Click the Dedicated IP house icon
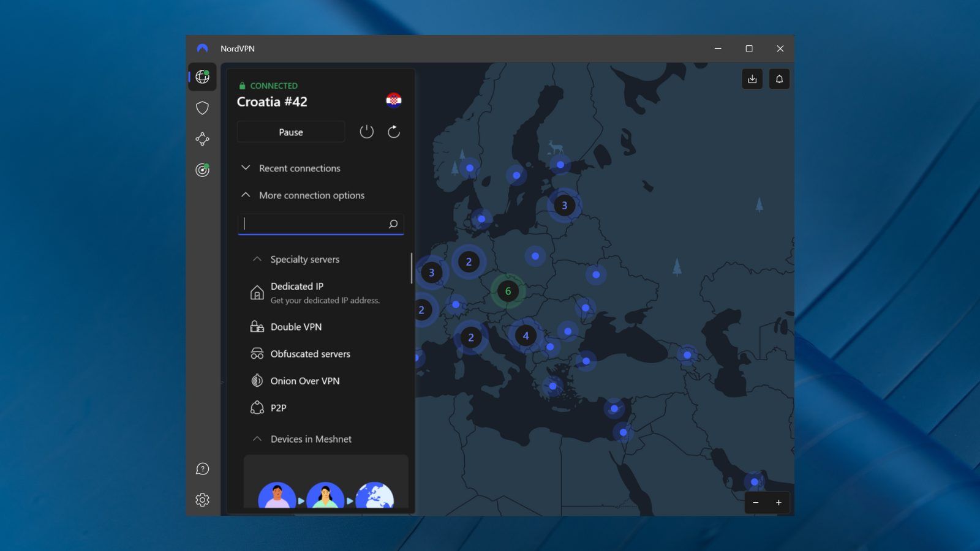This screenshot has height=551, width=980. click(x=257, y=293)
